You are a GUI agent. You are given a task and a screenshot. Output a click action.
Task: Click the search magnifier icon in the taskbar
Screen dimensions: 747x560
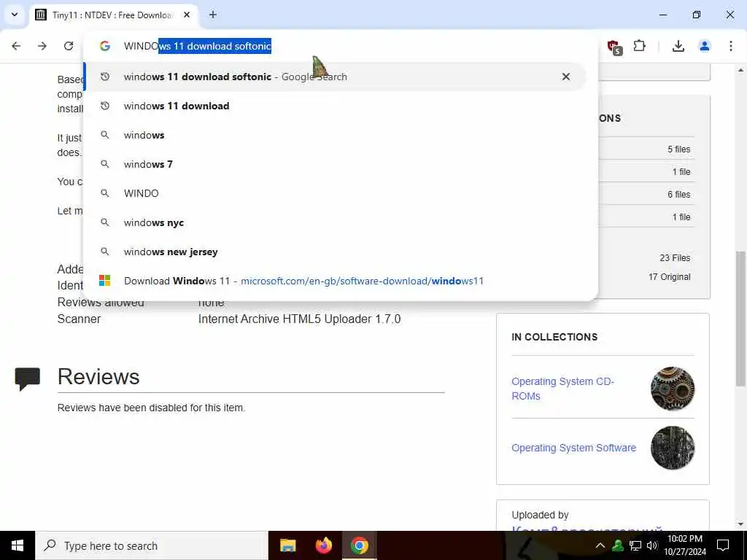click(50, 545)
